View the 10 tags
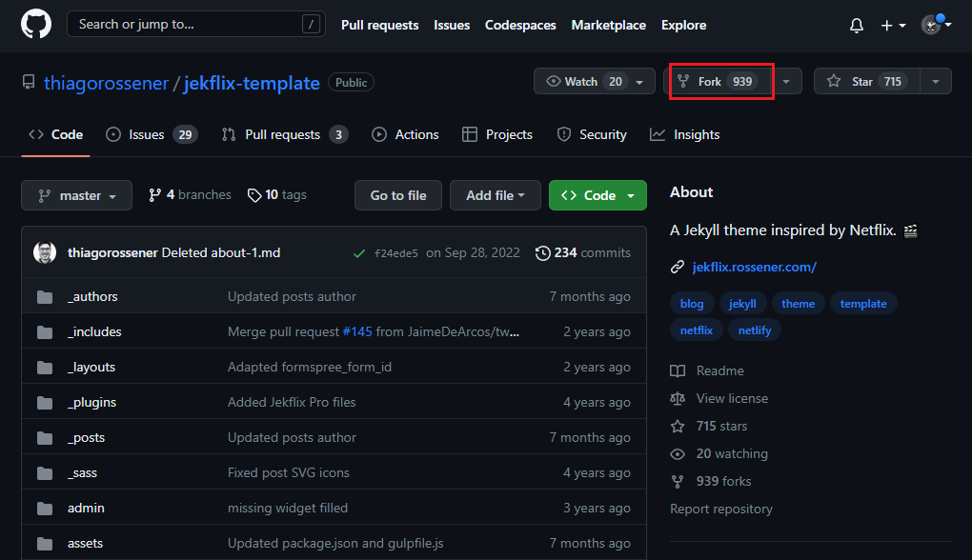 point(276,195)
